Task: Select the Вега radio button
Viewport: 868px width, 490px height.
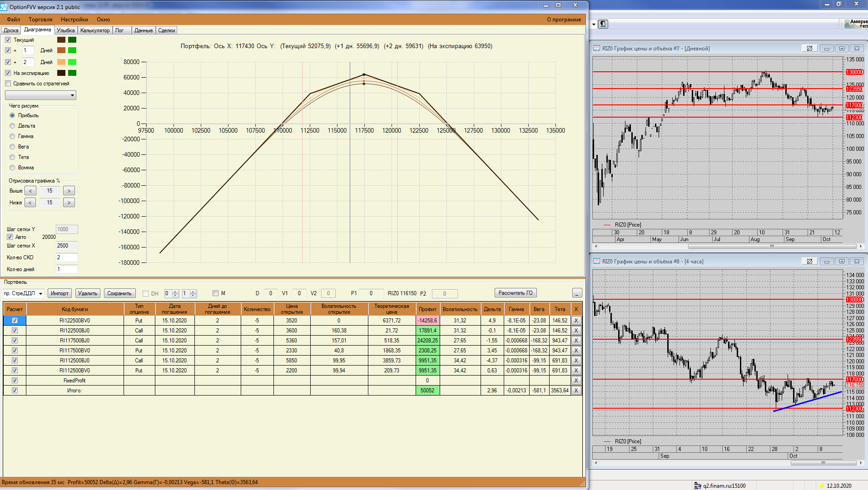Action: [12, 147]
